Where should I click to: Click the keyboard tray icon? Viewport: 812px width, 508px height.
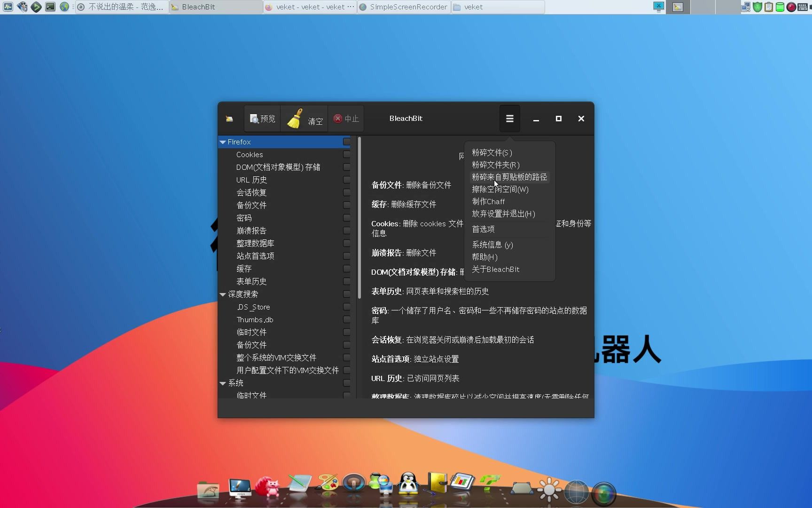click(x=803, y=7)
